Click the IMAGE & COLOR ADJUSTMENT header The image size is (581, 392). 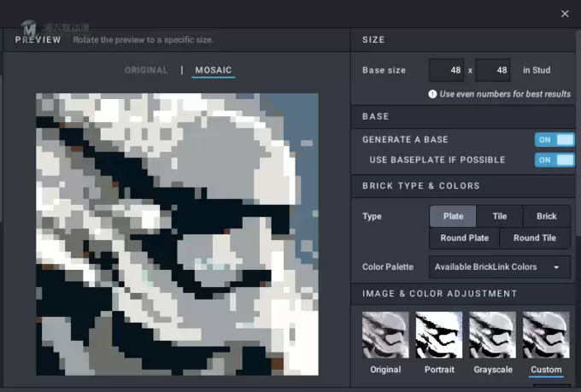tap(439, 294)
